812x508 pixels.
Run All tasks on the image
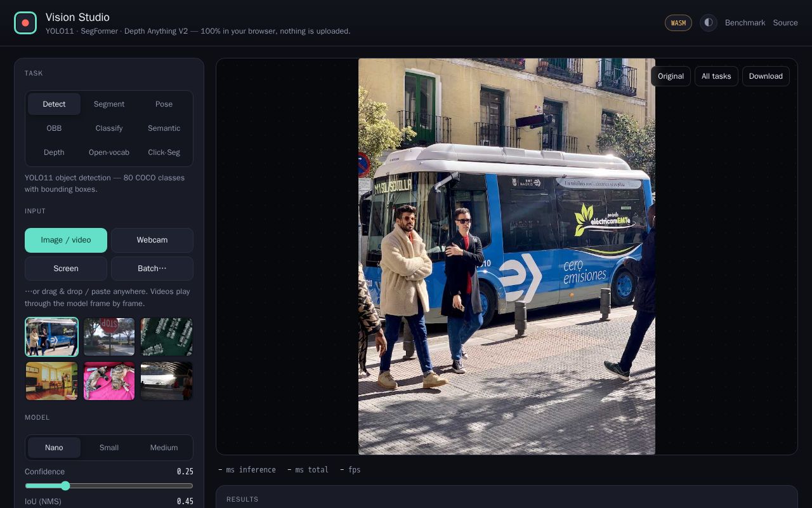click(716, 76)
